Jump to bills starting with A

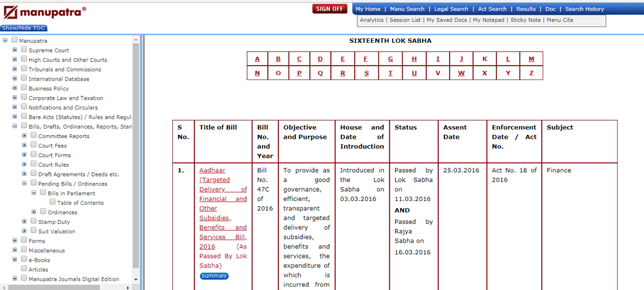[258, 59]
